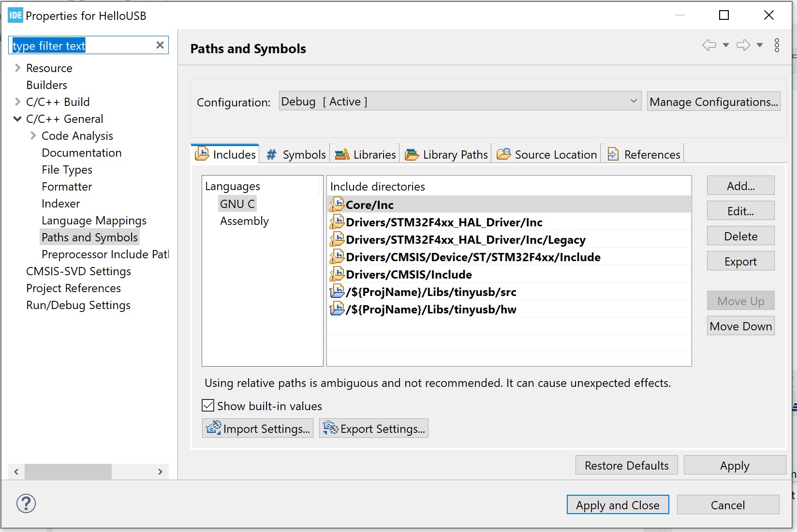Expand the Resource tree item
Screen dimensions: 797x532
[x=17, y=68]
